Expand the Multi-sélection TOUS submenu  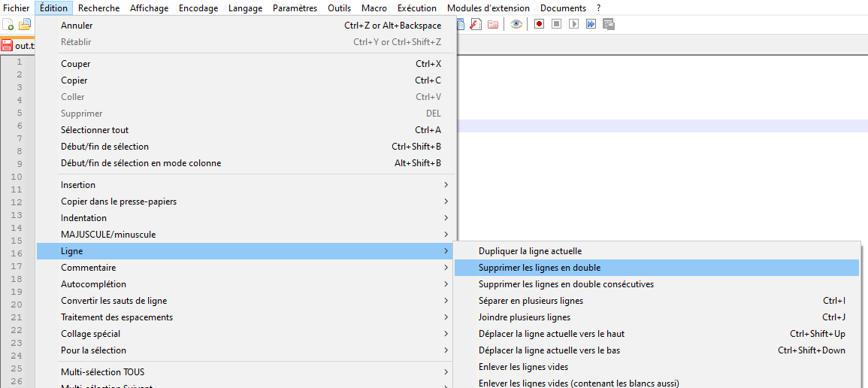click(x=246, y=372)
